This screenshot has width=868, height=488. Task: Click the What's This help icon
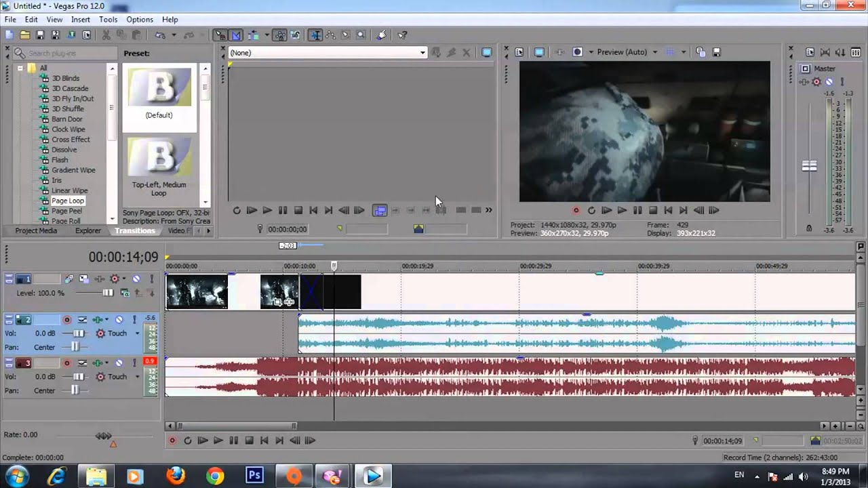[x=402, y=35]
